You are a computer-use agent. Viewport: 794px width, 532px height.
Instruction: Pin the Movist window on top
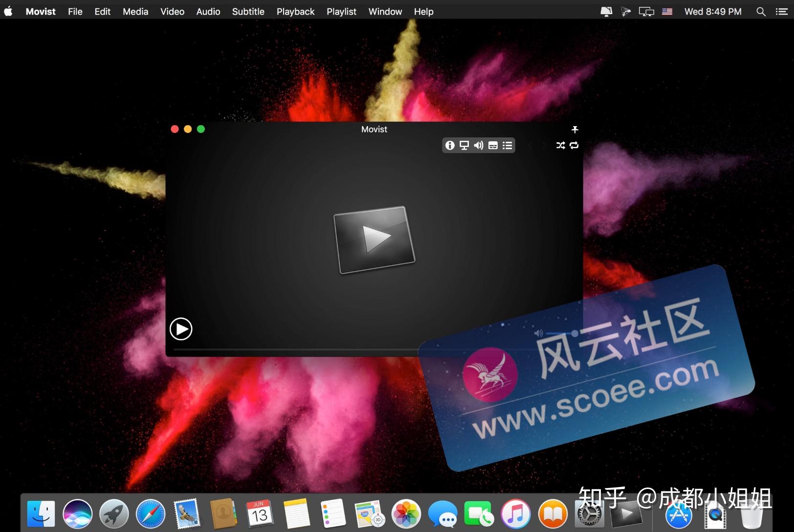pos(575,130)
